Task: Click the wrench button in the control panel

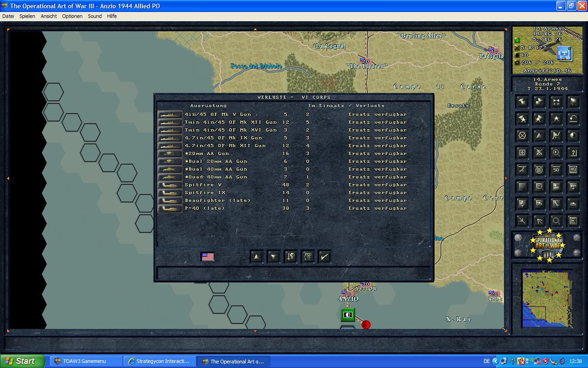Action: (x=556, y=204)
